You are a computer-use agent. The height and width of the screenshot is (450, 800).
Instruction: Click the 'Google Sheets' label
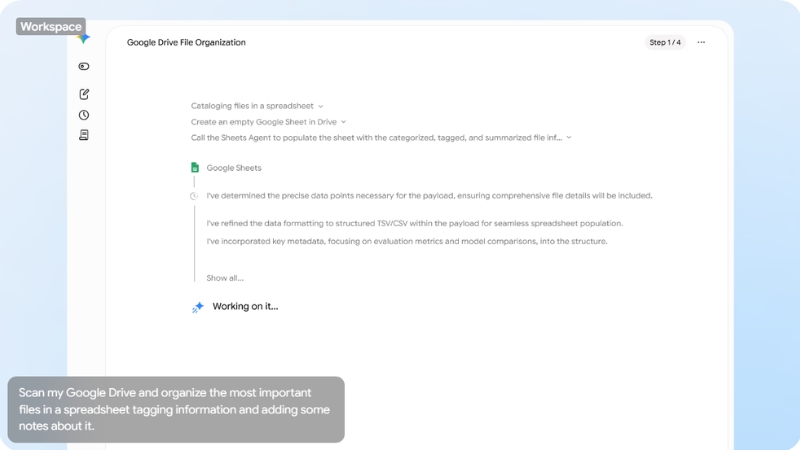pos(234,168)
